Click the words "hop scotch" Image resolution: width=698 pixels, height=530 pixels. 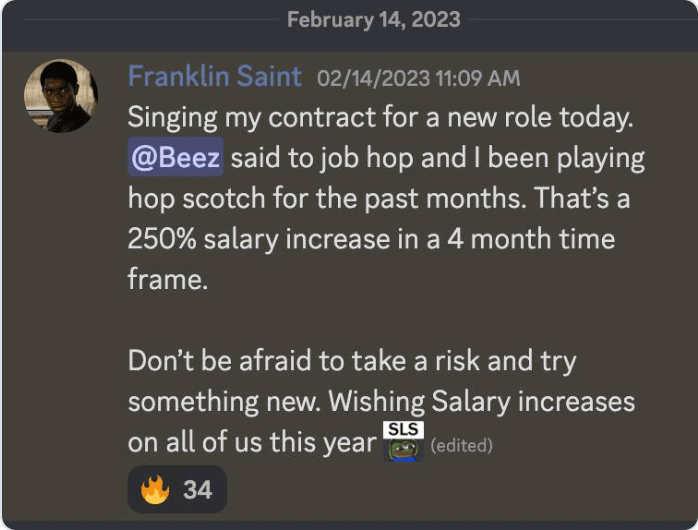(x=199, y=199)
